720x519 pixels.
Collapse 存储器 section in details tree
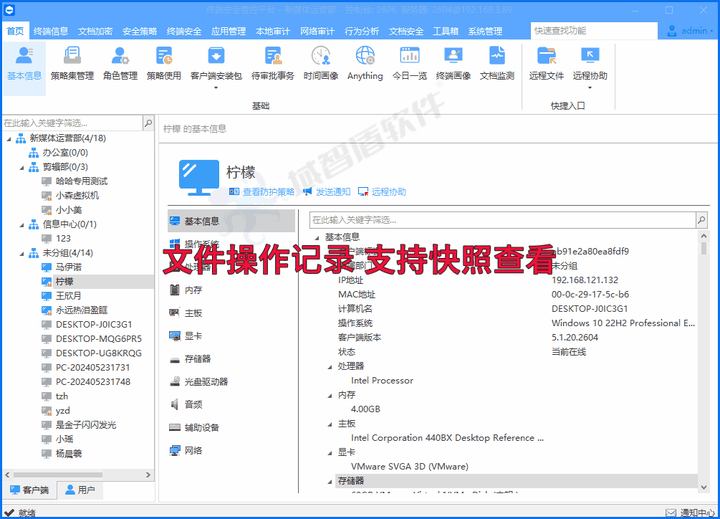tap(330, 481)
